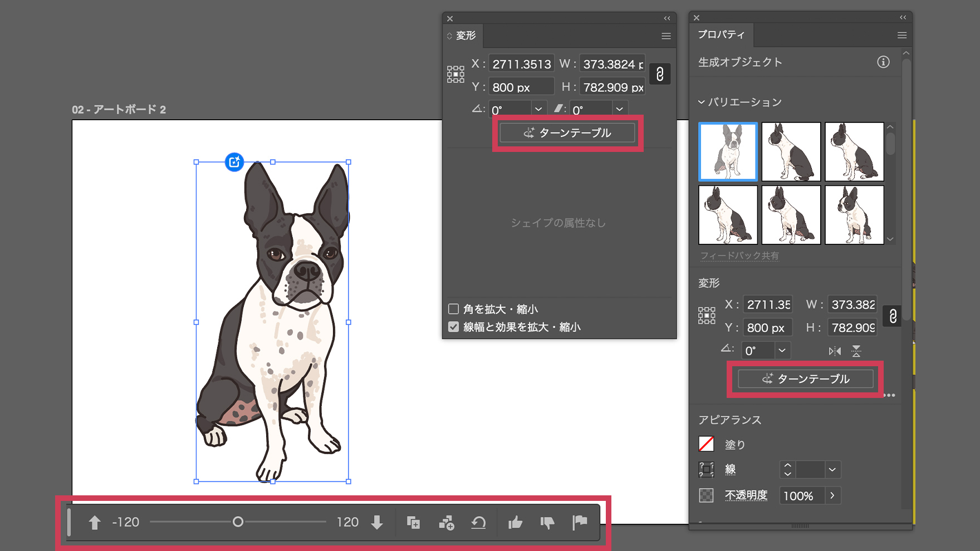Click the duplicate view icon in taskbar
This screenshot has width=980, height=551.
coord(413,523)
